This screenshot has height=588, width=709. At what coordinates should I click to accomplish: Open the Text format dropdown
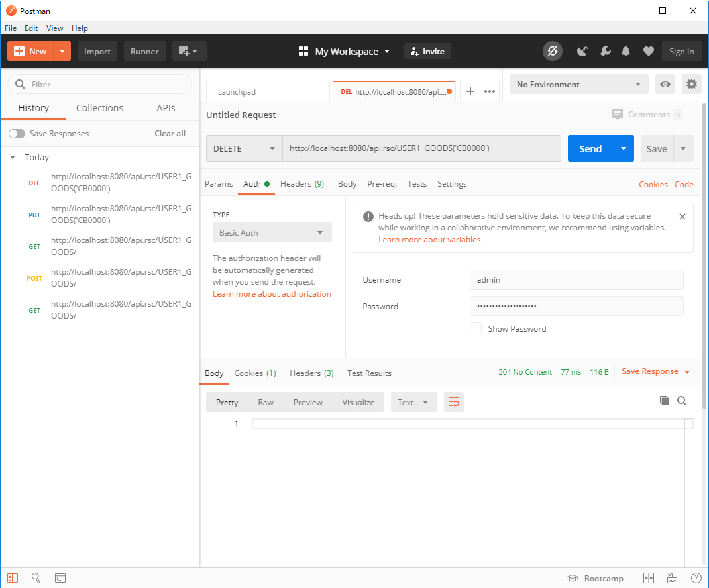tap(413, 402)
